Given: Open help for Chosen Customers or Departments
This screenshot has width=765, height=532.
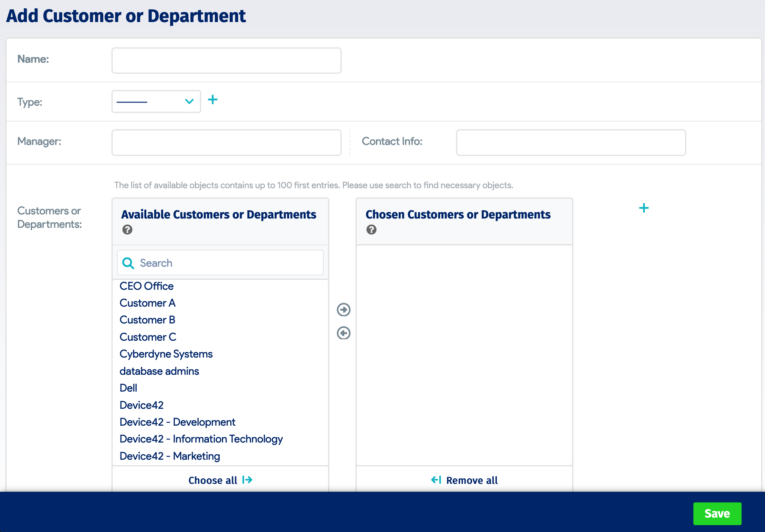Looking at the screenshot, I should [371, 230].
